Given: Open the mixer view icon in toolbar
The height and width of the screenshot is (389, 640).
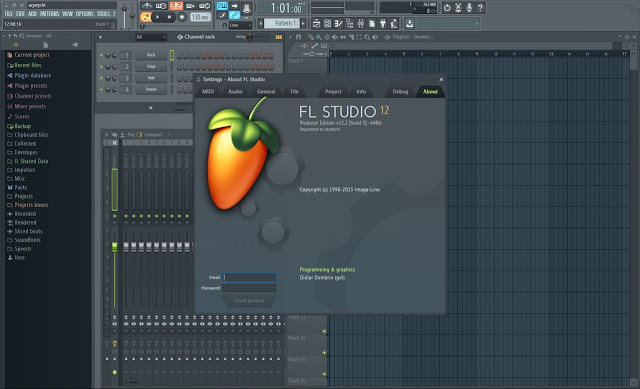Looking at the screenshot, I should point(361,24).
